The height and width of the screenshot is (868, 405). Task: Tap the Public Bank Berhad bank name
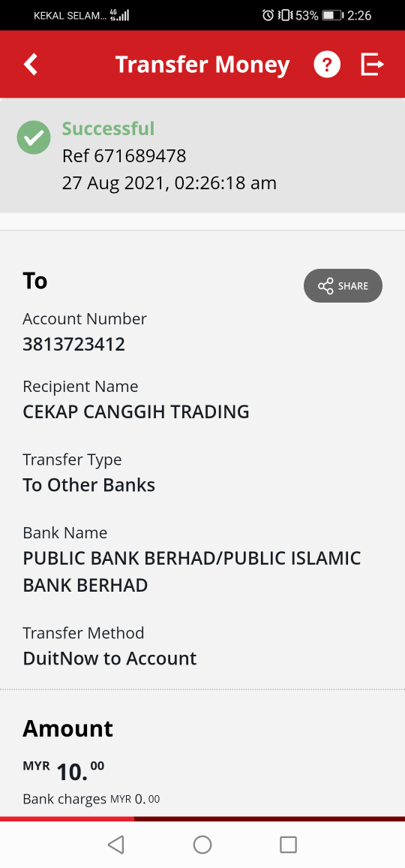pos(192,571)
